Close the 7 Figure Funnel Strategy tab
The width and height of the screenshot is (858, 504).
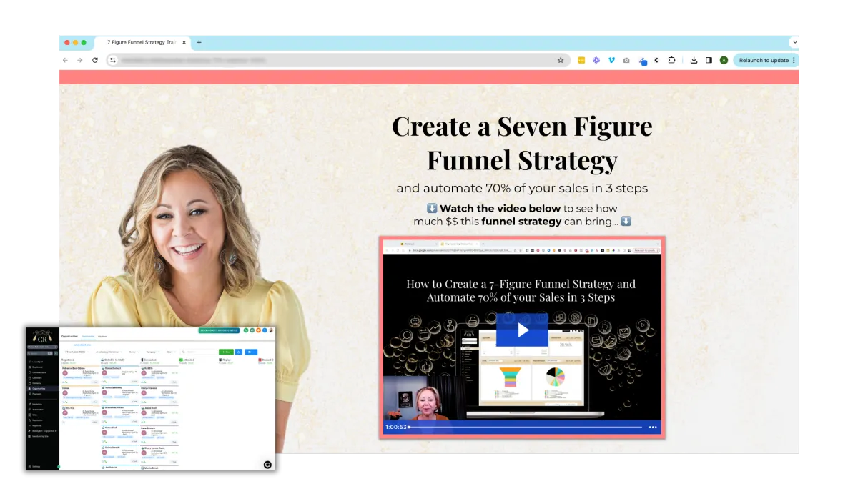point(184,42)
